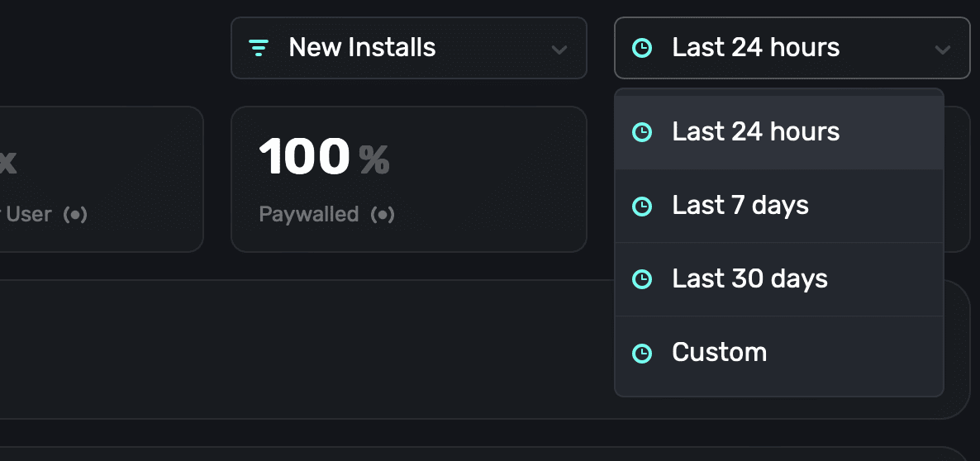Viewport: 980px width, 461px height.
Task: Click clock icon next to Last 7 days option
Action: pos(641,206)
